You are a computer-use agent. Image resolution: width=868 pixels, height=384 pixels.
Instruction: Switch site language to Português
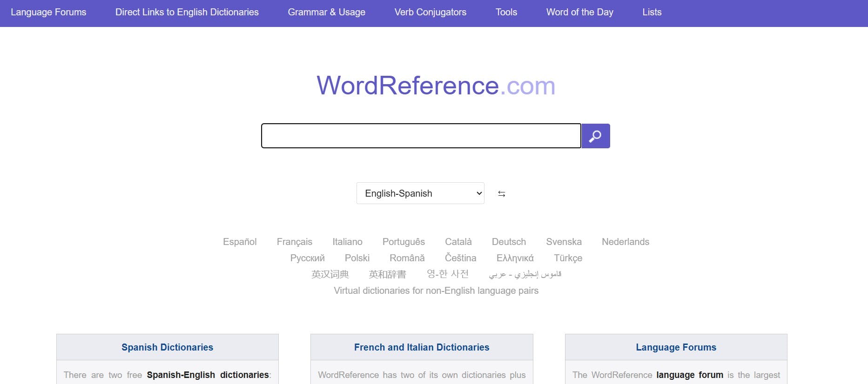tap(404, 242)
